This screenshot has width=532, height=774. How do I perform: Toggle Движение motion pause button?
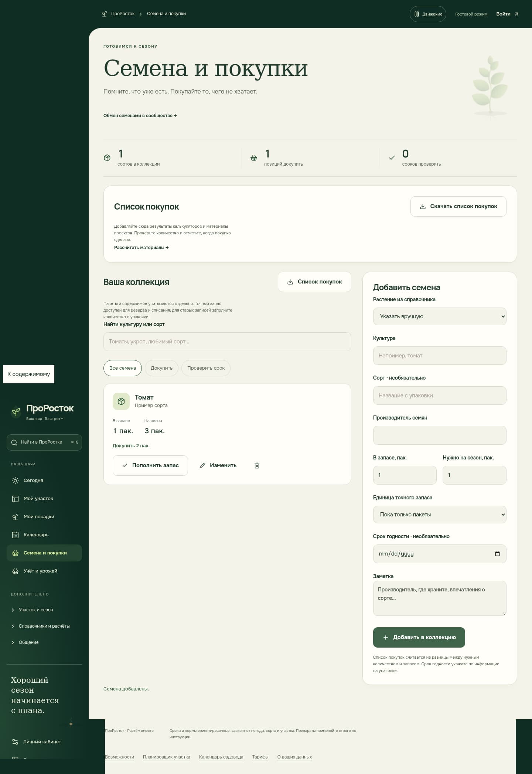point(428,14)
